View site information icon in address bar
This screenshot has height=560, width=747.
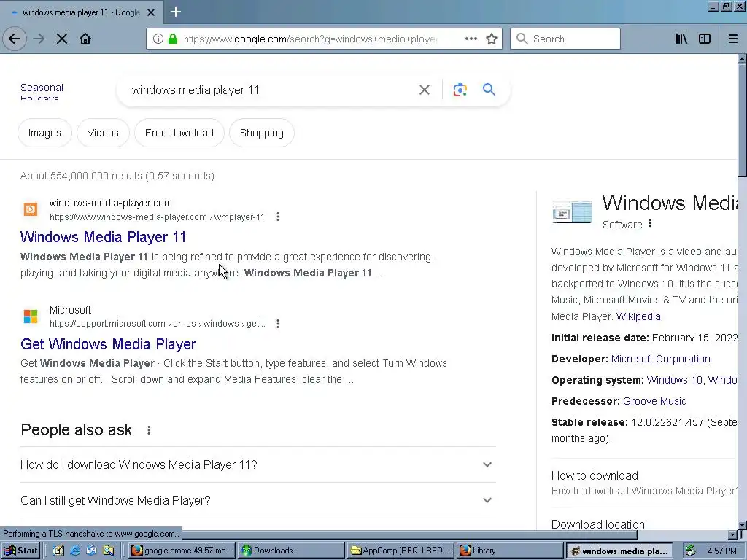[158, 39]
